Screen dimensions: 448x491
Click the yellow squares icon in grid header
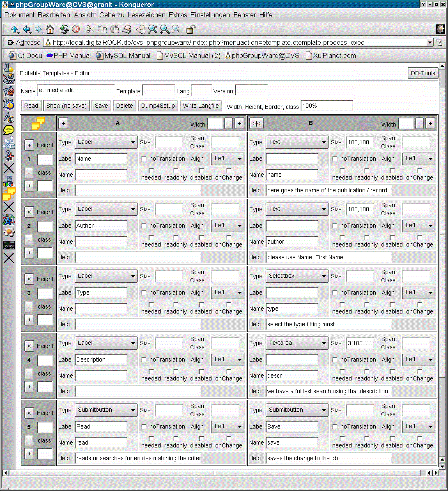(x=38, y=123)
